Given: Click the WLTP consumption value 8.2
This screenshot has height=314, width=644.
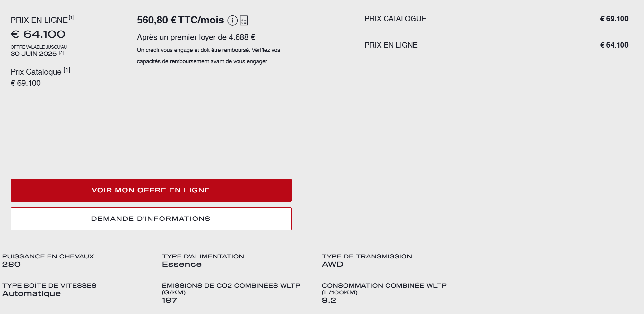Looking at the screenshot, I should click(329, 300).
